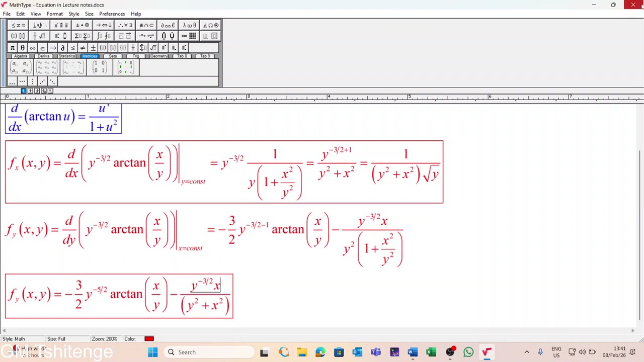Open the fence templates palette
The width and height of the screenshot is (644, 362).
[x=18, y=36]
